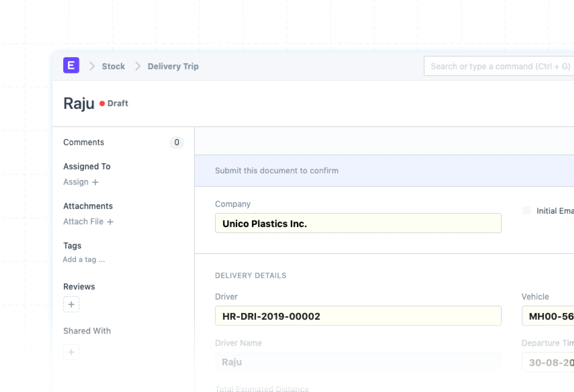Click the purple ERPNext E logo

pos(71,65)
